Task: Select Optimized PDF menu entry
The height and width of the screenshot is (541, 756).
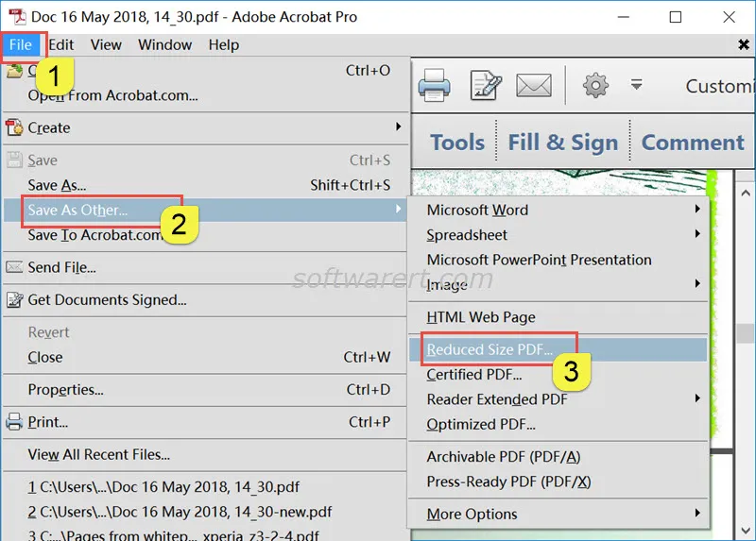Action: (x=481, y=425)
